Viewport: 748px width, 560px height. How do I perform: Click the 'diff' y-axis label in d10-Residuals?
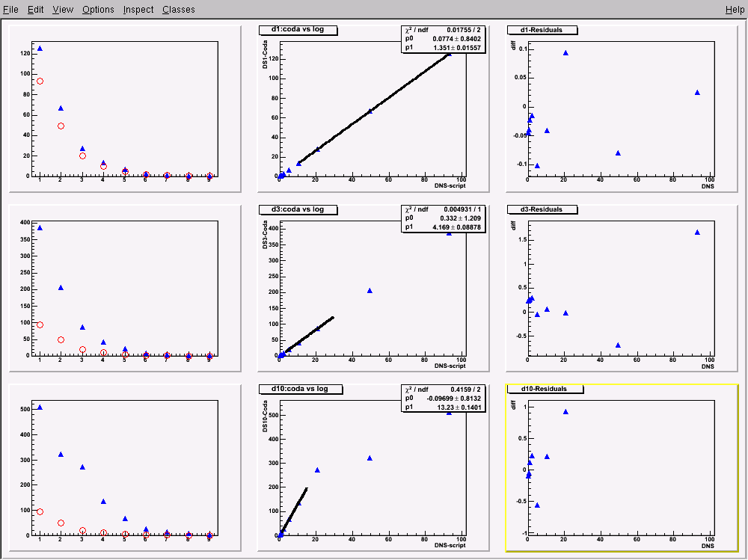[513, 405]
